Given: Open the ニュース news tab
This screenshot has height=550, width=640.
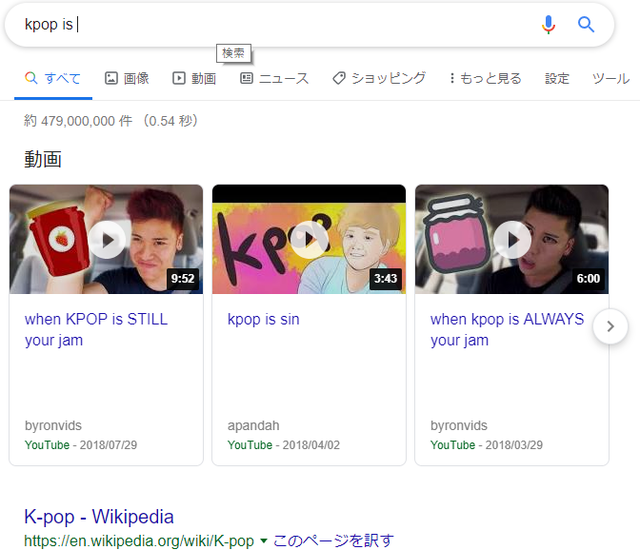Looking at the screenshot, I should [x=274, y=78].
